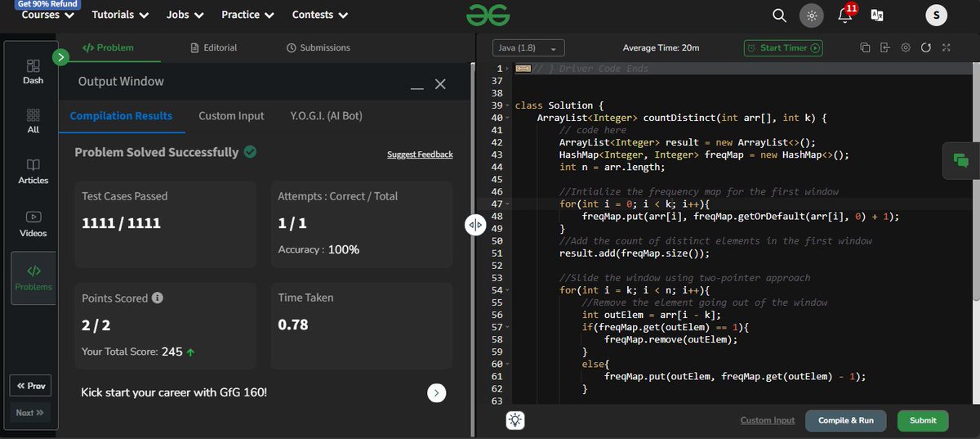Collapse the if block at line 57

point(508,327)
